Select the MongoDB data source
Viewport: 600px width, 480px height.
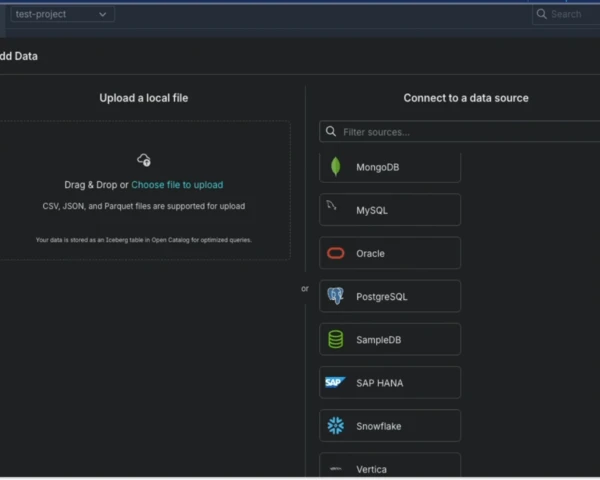tap(390, 167)
